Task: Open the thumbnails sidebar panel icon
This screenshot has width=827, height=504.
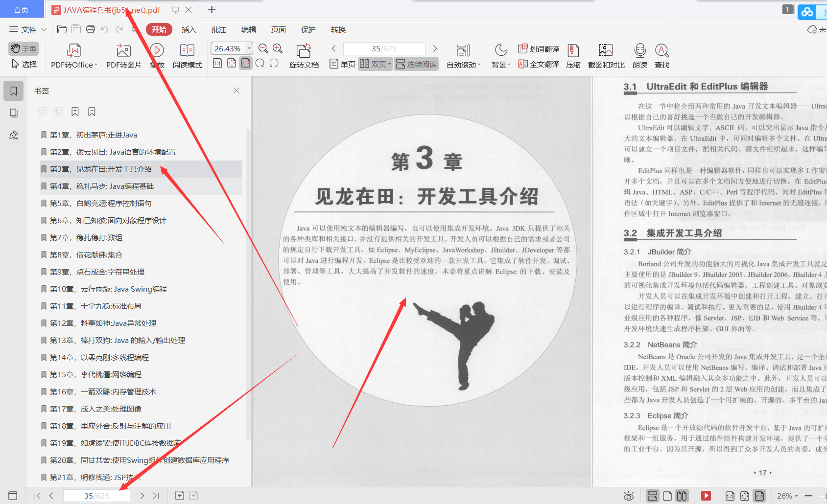Action: [x=14, y=113]
